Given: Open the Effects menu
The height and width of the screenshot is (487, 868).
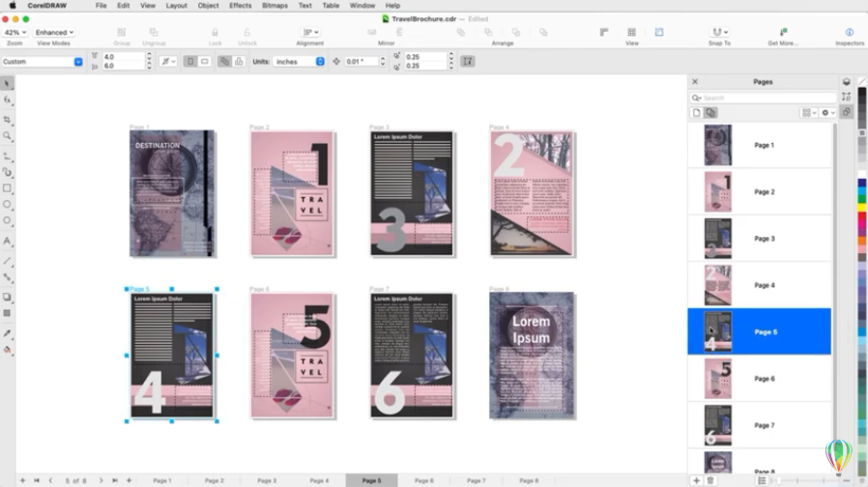Looking at the screenshot, I should pos(241,6).
